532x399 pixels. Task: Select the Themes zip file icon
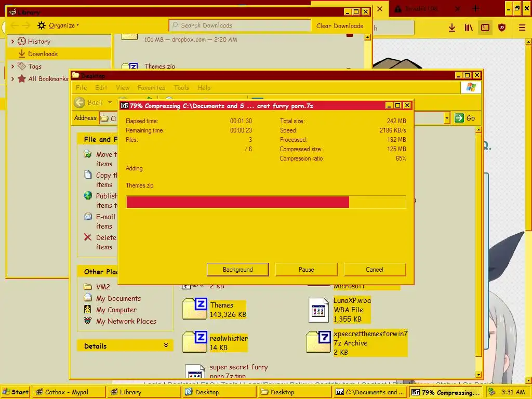tap(195, 309)
